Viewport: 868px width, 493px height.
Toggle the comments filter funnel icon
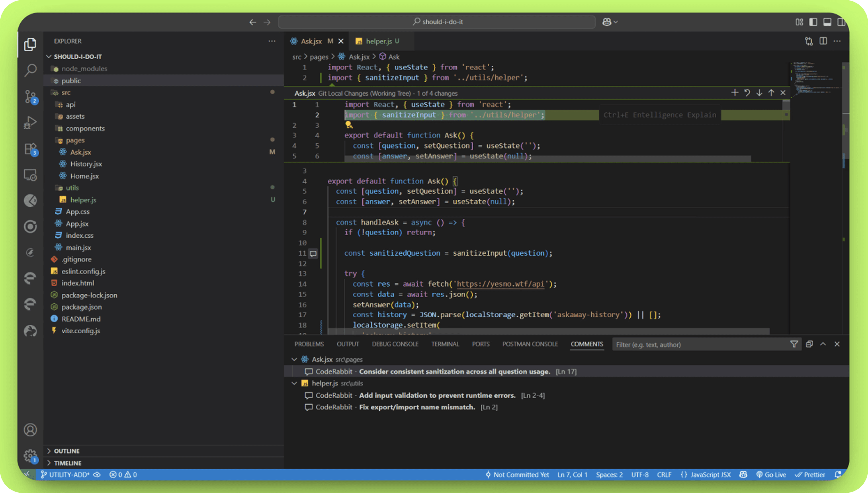click(x=794, y=344)
